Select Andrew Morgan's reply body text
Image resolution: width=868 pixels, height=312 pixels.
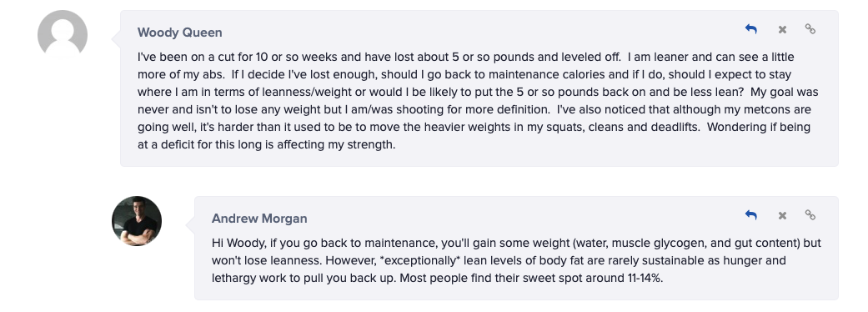coord(516,260)
